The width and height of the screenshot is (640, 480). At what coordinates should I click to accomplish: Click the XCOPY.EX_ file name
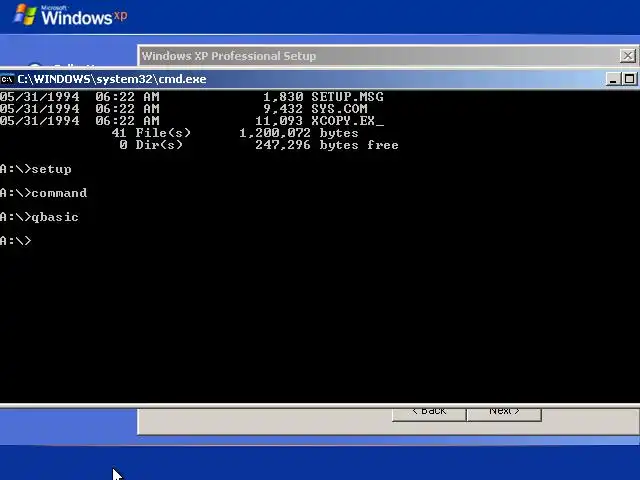(x=347, y=121)
